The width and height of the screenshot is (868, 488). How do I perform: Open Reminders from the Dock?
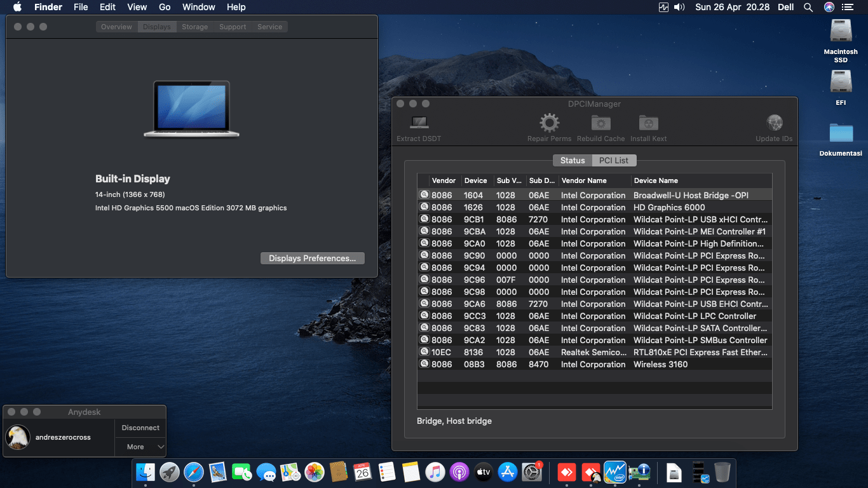click(387, 472)
